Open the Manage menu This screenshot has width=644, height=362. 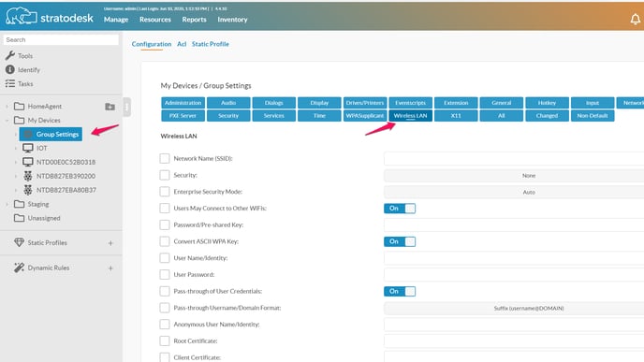pyautogui.click(x=116, y=20)
